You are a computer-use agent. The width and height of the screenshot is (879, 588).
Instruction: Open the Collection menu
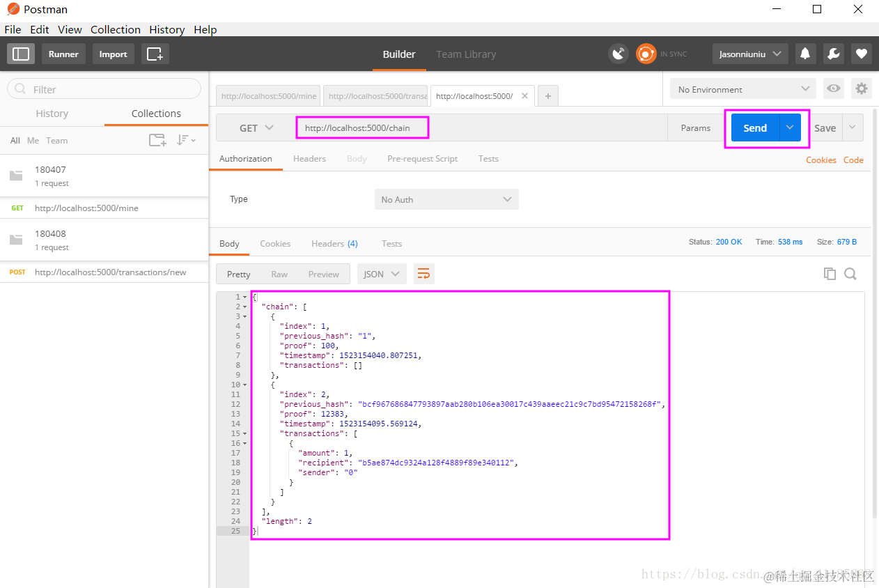pos(116,29)
